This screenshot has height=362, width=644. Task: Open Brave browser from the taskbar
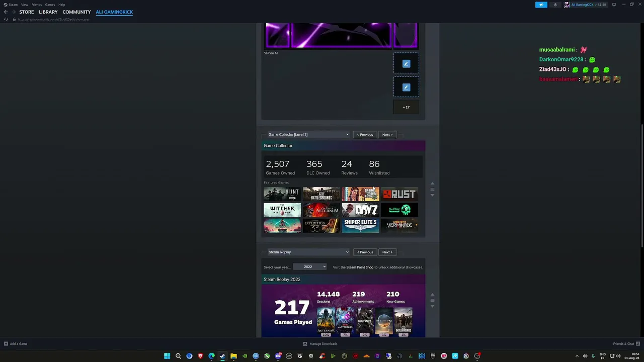coord(200,356)
